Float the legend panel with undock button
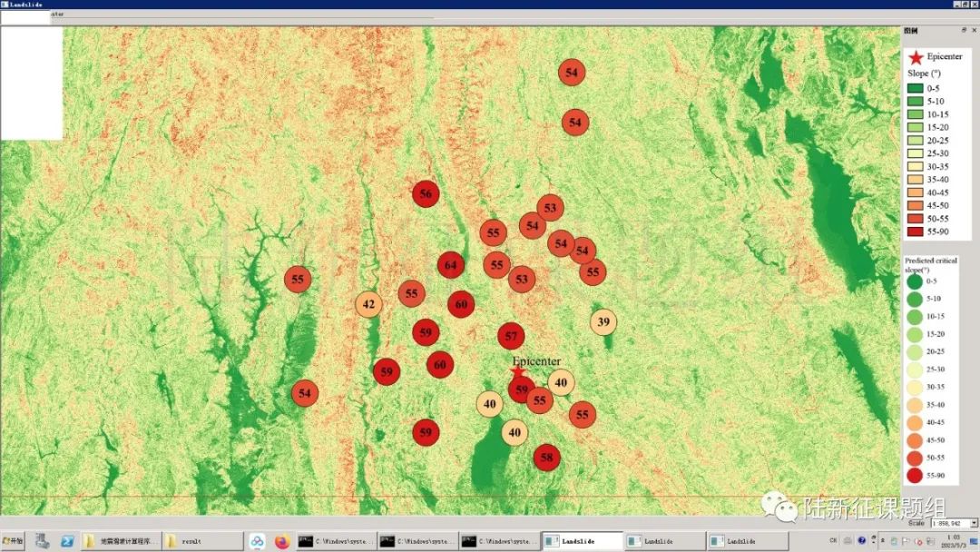Image resolution: width=980 pixels, height=552 pixels. pos(963,30)
